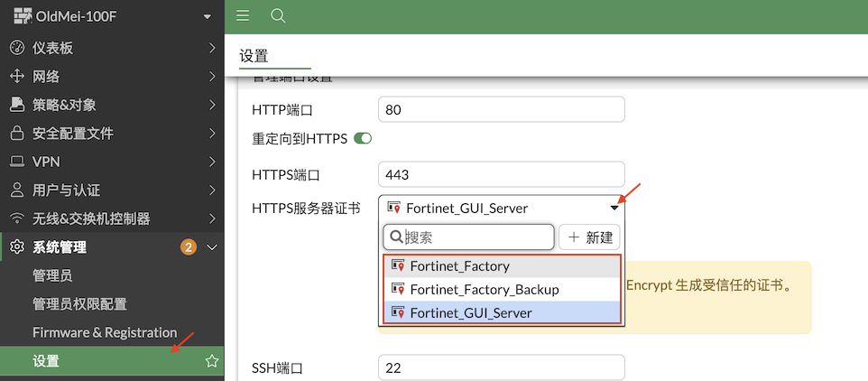Expand 网络 with its chevron
Image resolution: width=868 pixels, height=381 pixels.
(212, 77)
